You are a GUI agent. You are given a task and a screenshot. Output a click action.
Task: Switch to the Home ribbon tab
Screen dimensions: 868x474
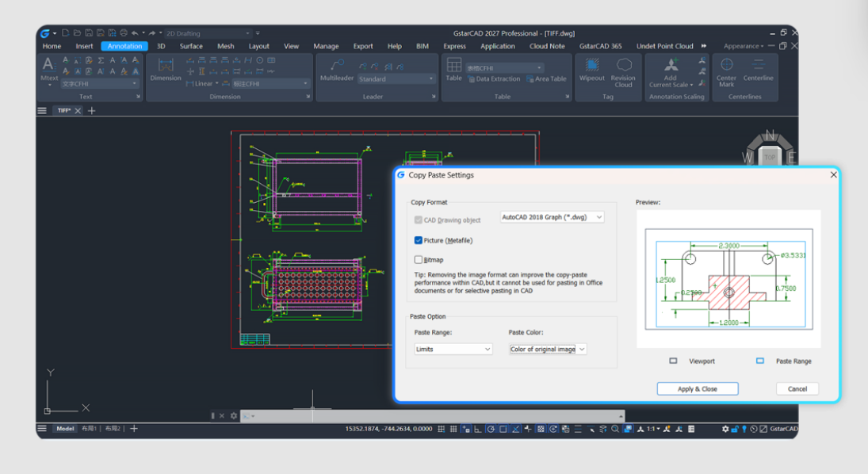(x=52, y=46)
